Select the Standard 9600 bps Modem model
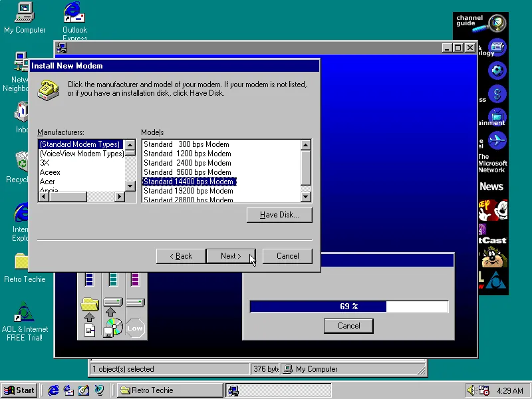The image size is (532, 399). [x=188, y=172]
